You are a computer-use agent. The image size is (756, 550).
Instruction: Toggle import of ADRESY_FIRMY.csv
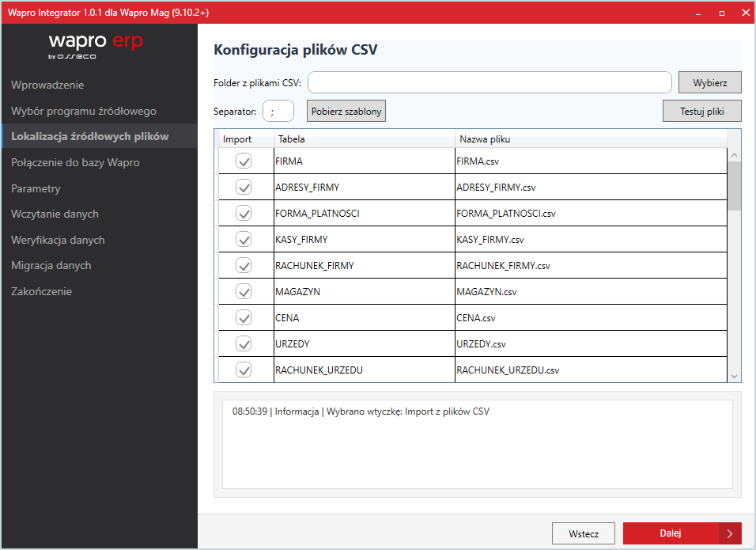point(243,187)
